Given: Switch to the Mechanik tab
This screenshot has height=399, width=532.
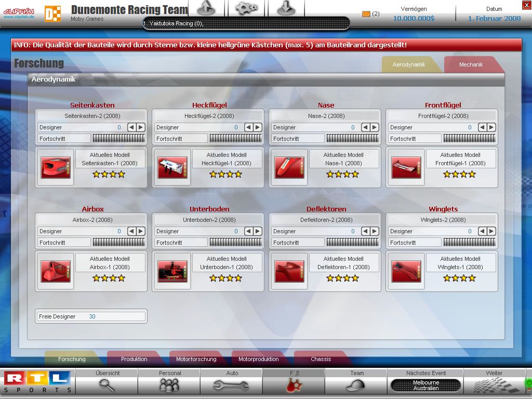Looking at the screenshot, I should tap(471, 65).
